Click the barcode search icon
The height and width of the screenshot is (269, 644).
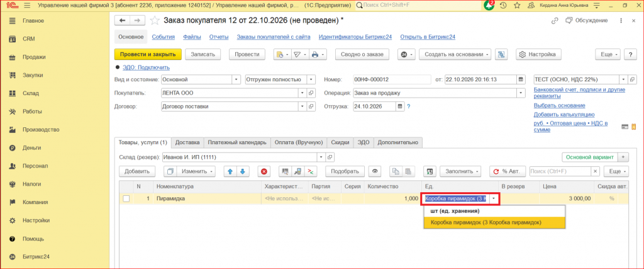pos(286,171)
